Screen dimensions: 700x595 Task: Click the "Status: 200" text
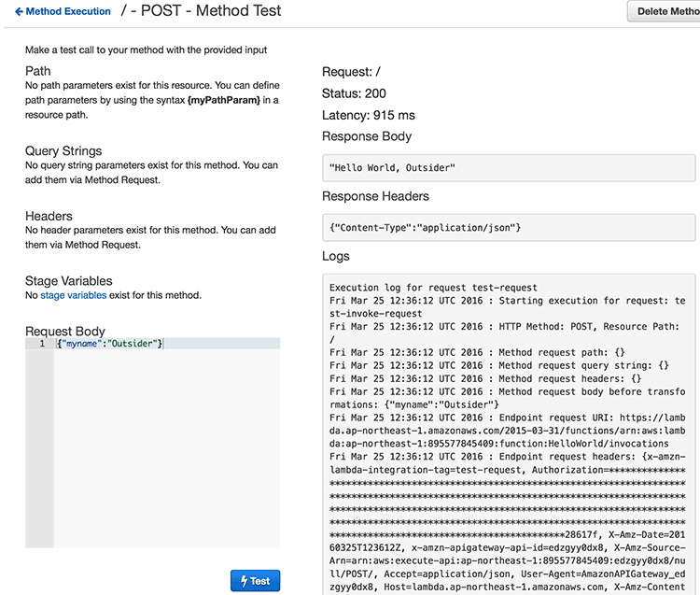[354, 93]
